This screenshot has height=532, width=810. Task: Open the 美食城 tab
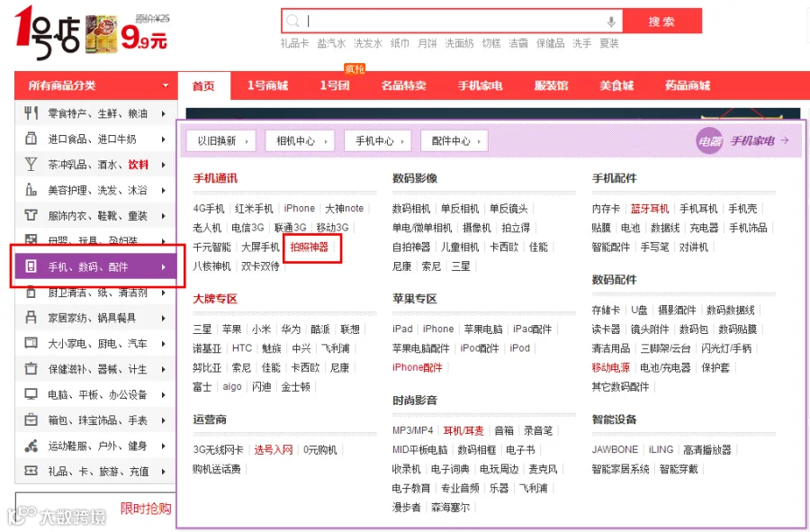(616, 86)
